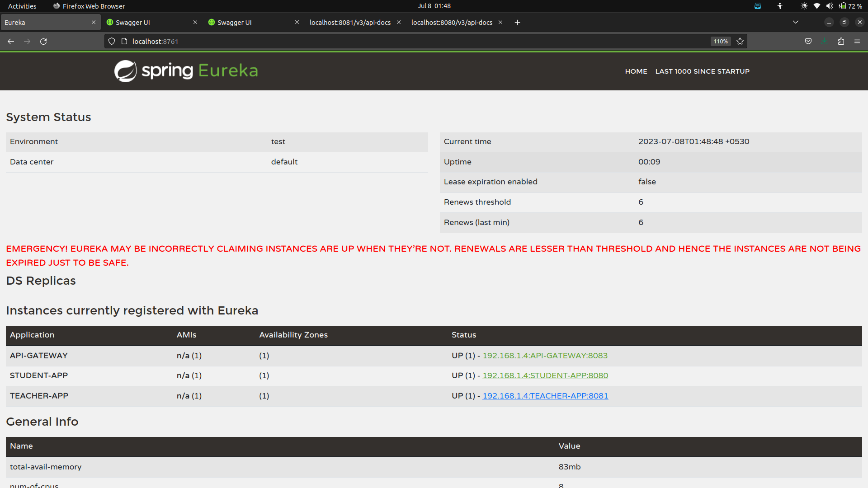Viewport: 868px width, 488px height.
Task: Switch to the first Swagger UI tab
Action: click(x=133, y=22)
